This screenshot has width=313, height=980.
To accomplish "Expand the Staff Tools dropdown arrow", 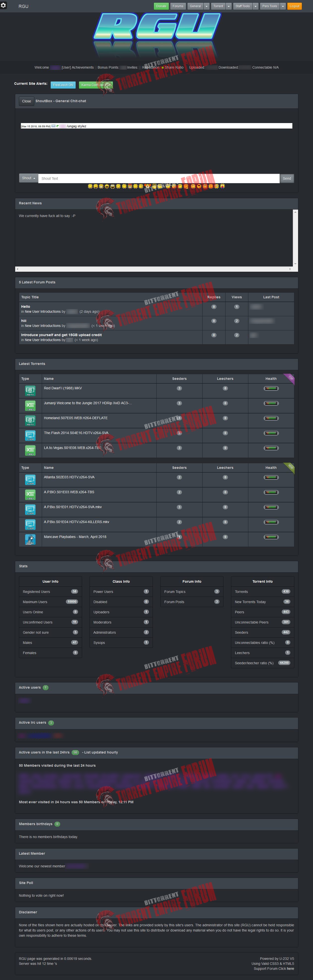I will point(256,6).
